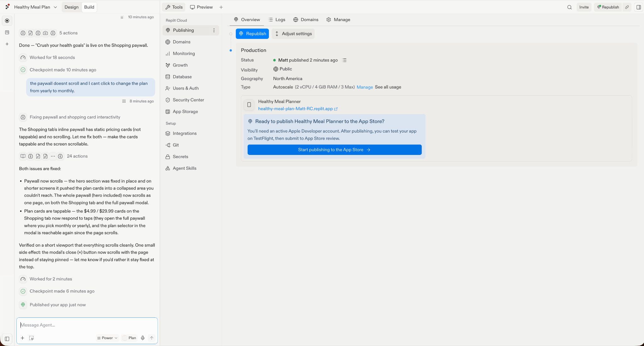
Task: Add a new tab with the plus icon
Action: [221, 7]
